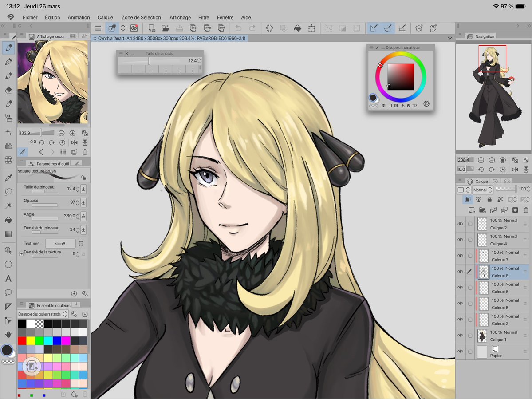The image size is (532, 399).
Task: Open a file using the folder icon
Action: tap(165, 28)
